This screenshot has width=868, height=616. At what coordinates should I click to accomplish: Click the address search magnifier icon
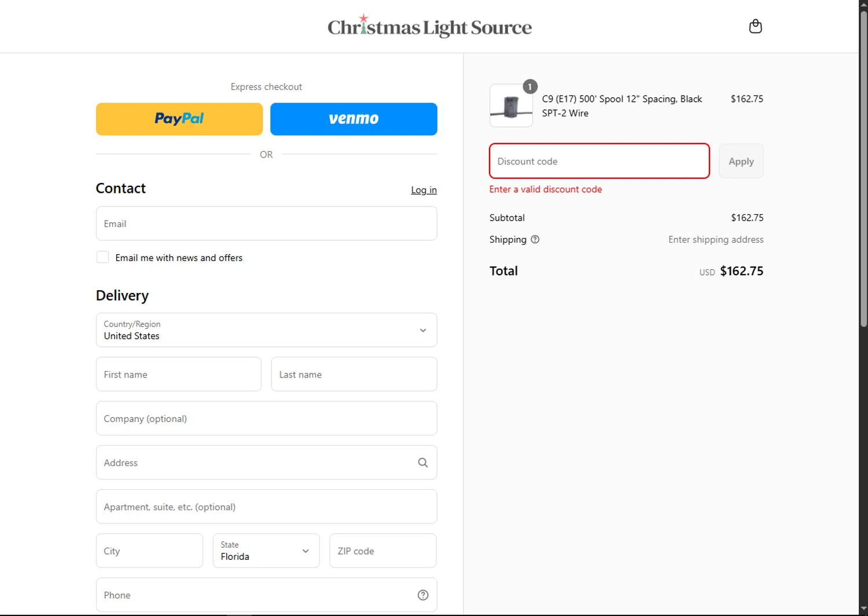423,463
